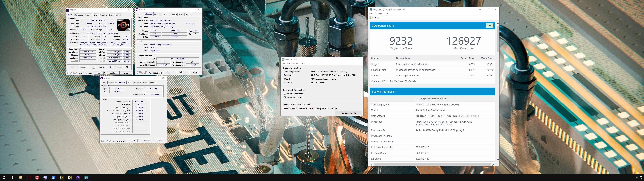Open Tools dropdown arrow in CPU-Z Mainboard window

(x=174, y=72)
